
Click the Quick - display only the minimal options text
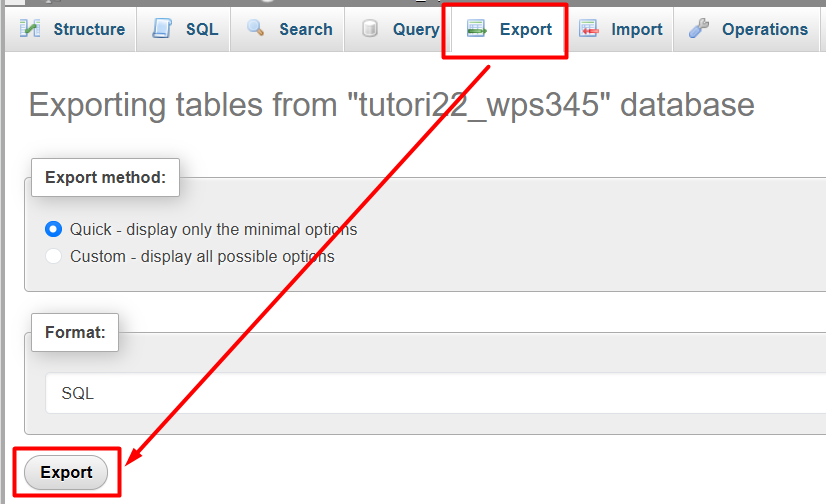[213, 230]
